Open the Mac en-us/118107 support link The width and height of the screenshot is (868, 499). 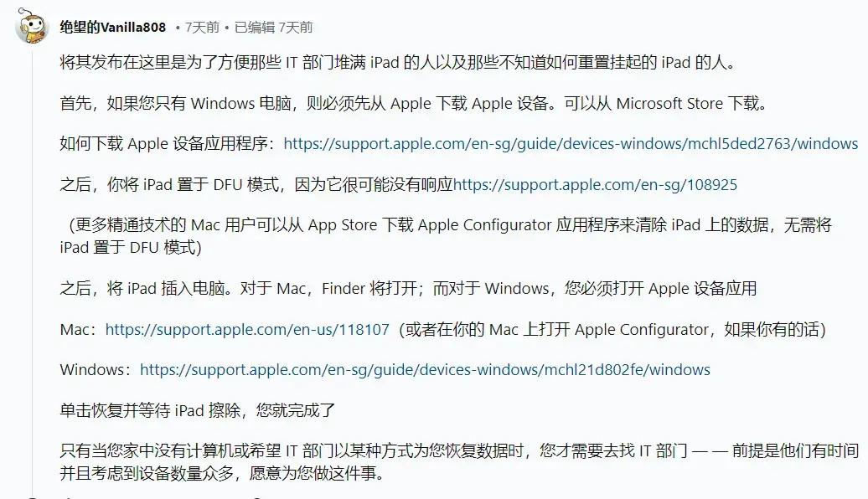(x=247, y=330)
